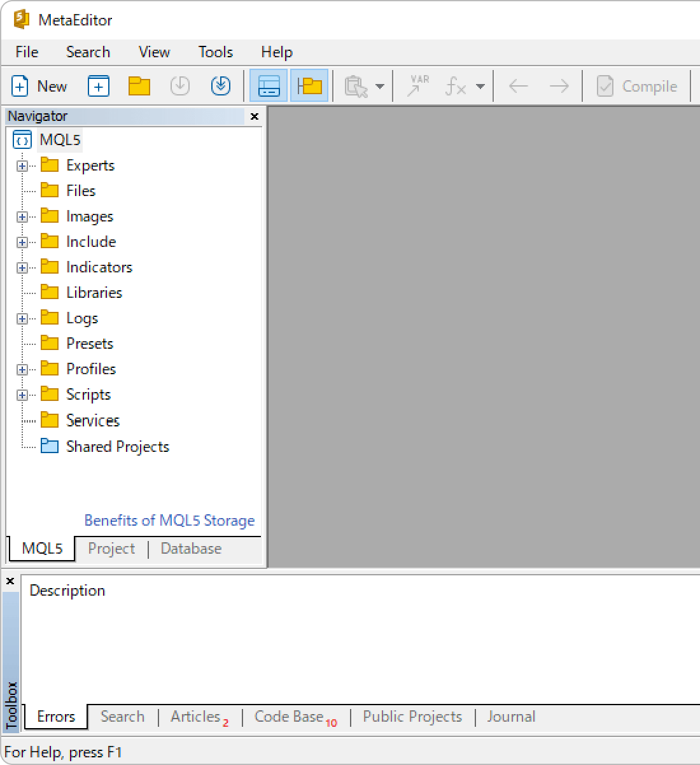Open the View menu
700x765 pixels.
[154, 52]
